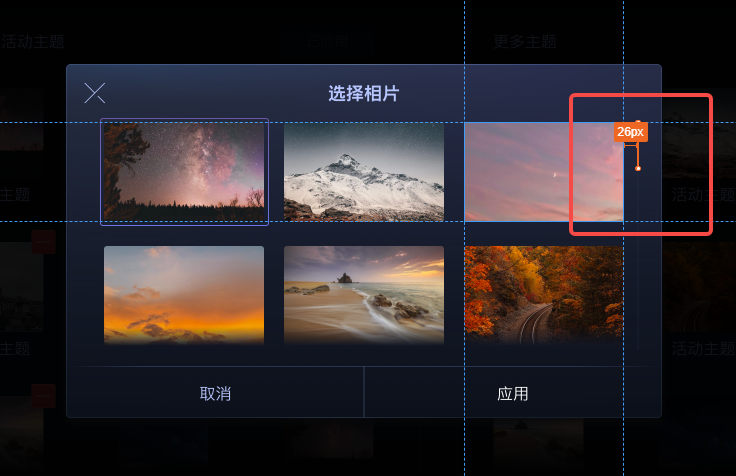736x476 pixels.
Task: Click the lower red minus icon at left
Action: (x=44, y=396)
